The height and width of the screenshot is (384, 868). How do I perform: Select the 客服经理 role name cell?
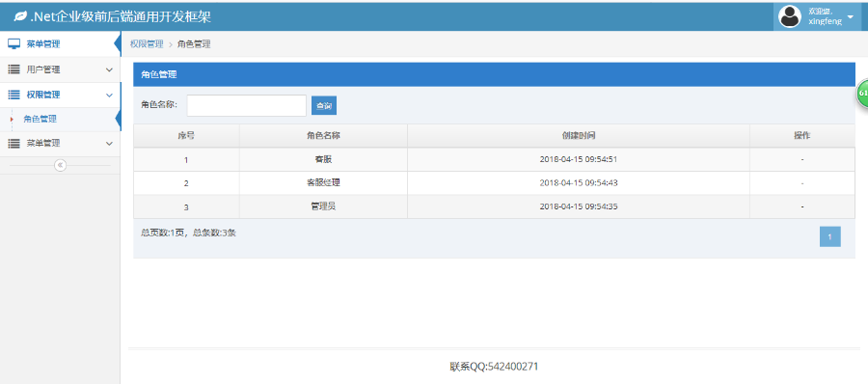coord(323,182)
